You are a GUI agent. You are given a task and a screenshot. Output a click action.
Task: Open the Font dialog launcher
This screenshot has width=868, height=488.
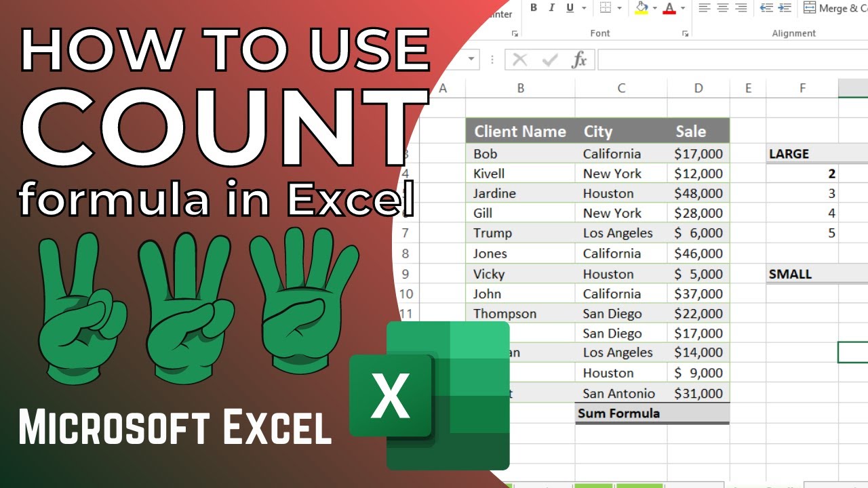point(686,33)
